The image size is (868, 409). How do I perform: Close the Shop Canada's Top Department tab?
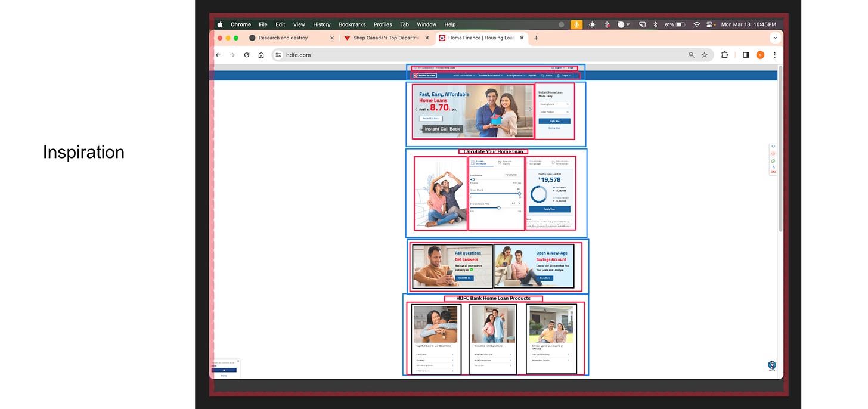(x=427, y=38)
